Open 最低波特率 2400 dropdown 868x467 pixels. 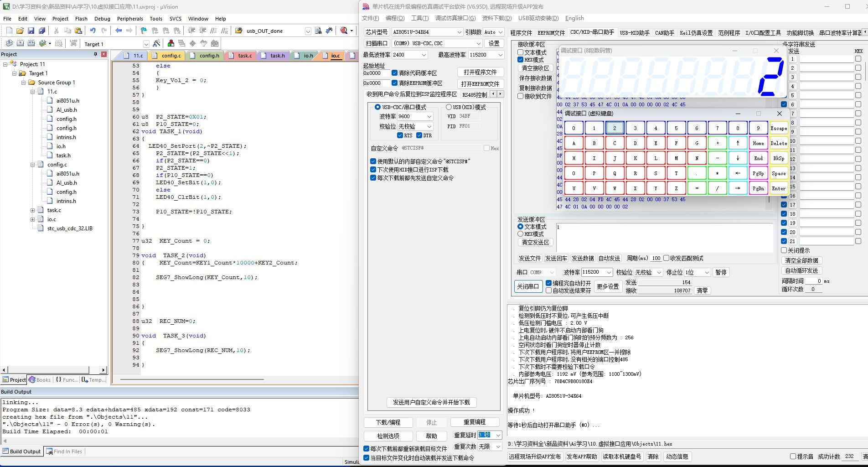424,55
